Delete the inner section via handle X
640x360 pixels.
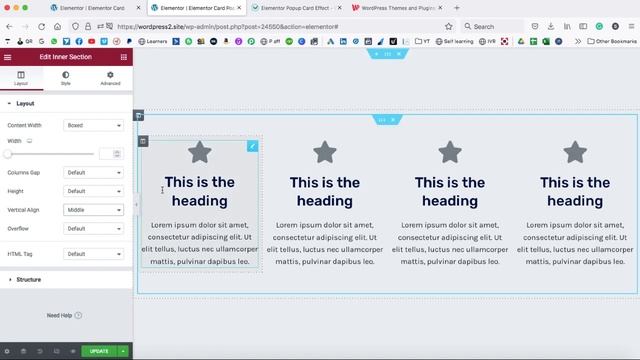[x=393, y=120]
